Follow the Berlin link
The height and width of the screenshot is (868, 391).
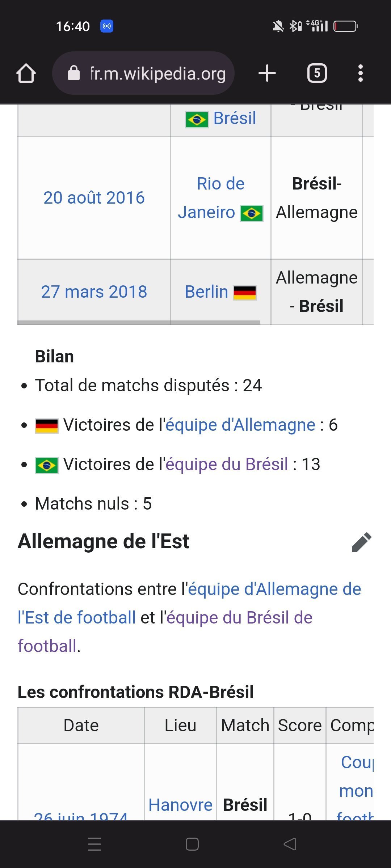[x=206, y=292]
